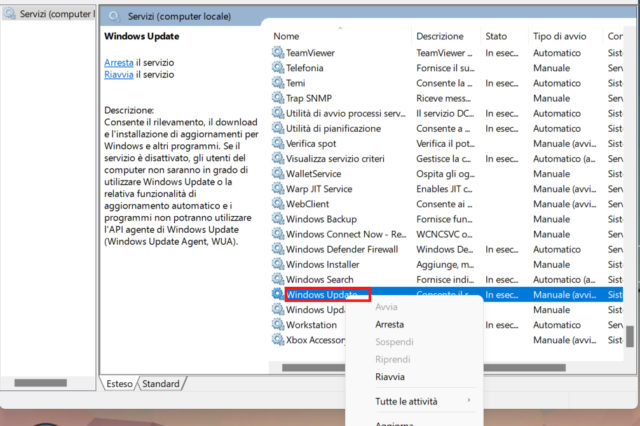Viewport: 640px width, 426px height.
Task: Click the gear icon beside Visualizza servizio criteri
Action: [x=278, y=158]
